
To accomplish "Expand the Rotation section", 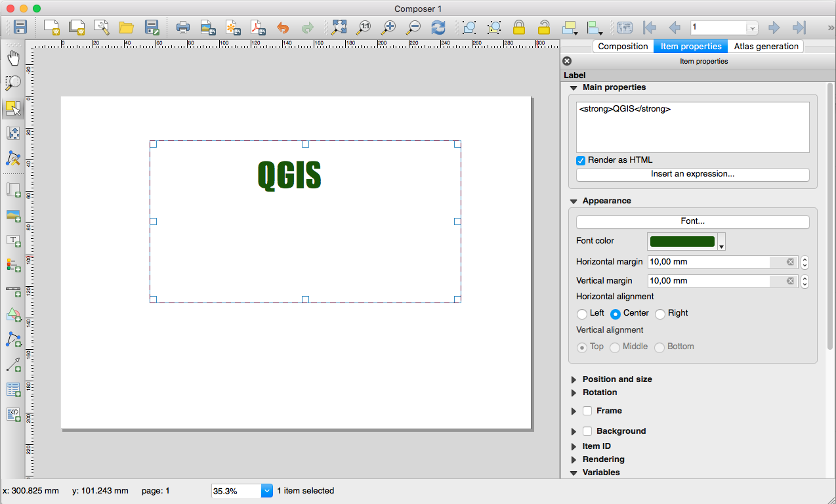I will tap(574, 392).
